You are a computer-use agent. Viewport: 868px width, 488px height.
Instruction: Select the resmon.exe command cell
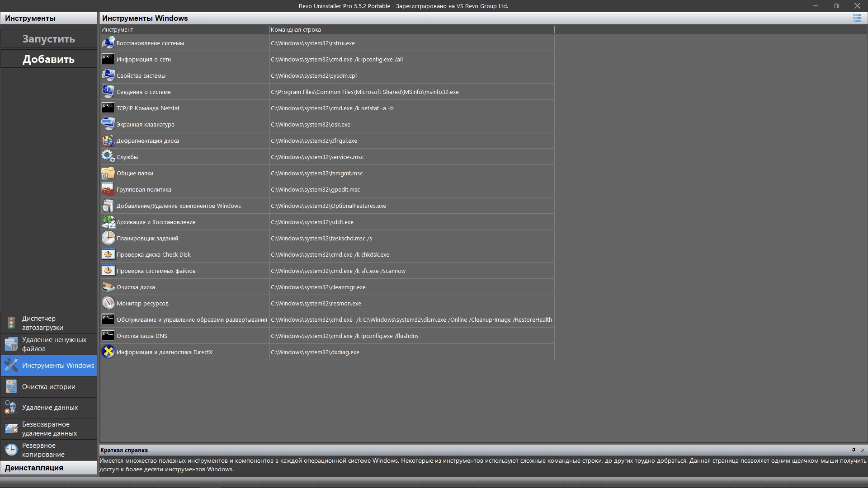(412, 303)
